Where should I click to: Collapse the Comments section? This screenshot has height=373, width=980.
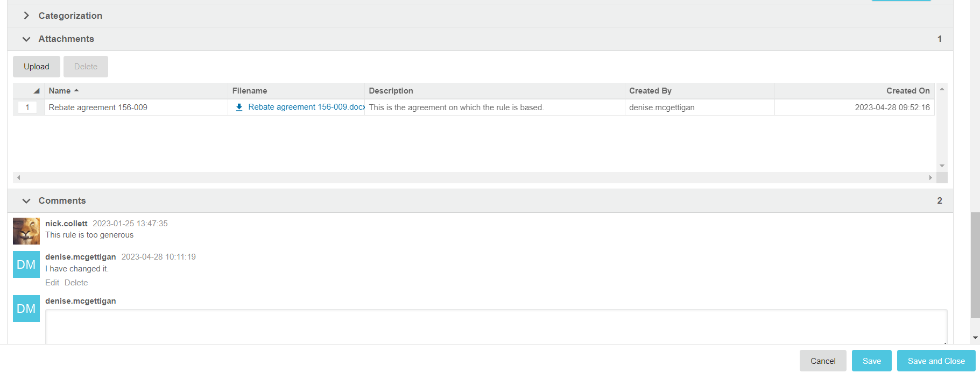pyautogui.click(x=26, y=201)
